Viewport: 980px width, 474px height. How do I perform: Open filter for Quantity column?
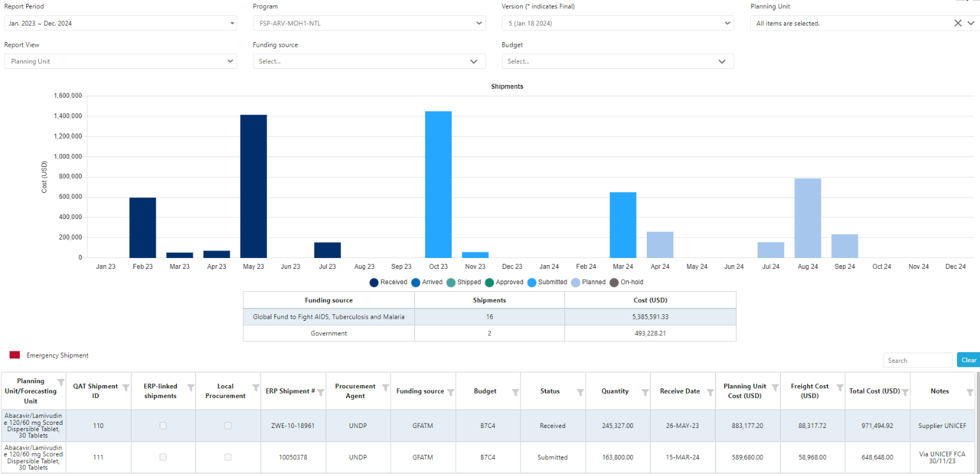tap(645, 392)
